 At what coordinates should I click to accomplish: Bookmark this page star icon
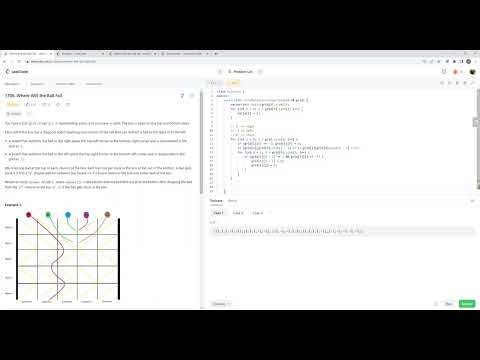tap(439, 62)
